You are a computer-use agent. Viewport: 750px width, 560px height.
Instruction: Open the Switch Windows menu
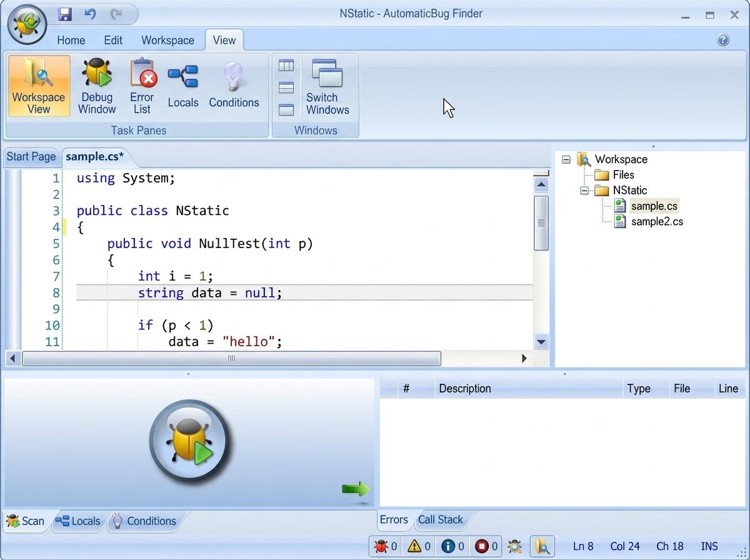pyautogui.click(x=327, y=86)
